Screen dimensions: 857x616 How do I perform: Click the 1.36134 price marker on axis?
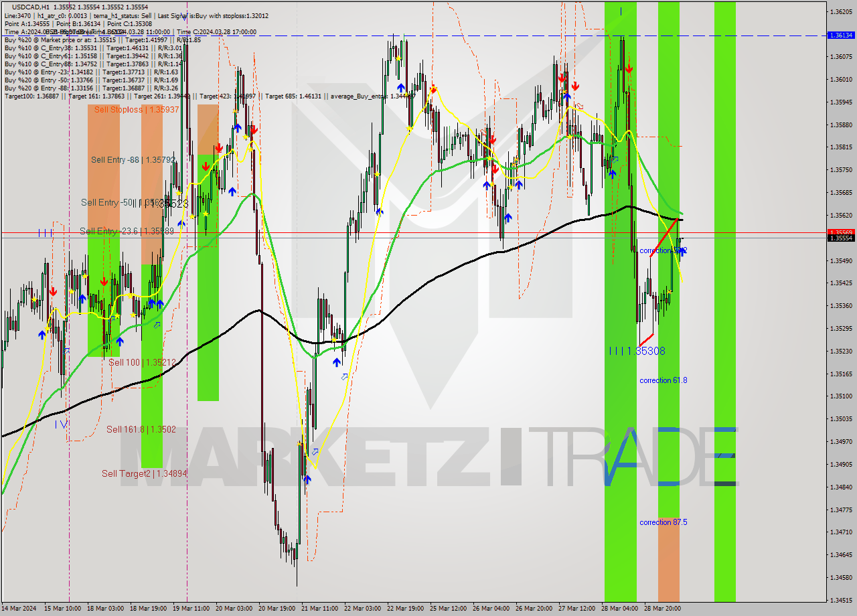click(840, 35)
